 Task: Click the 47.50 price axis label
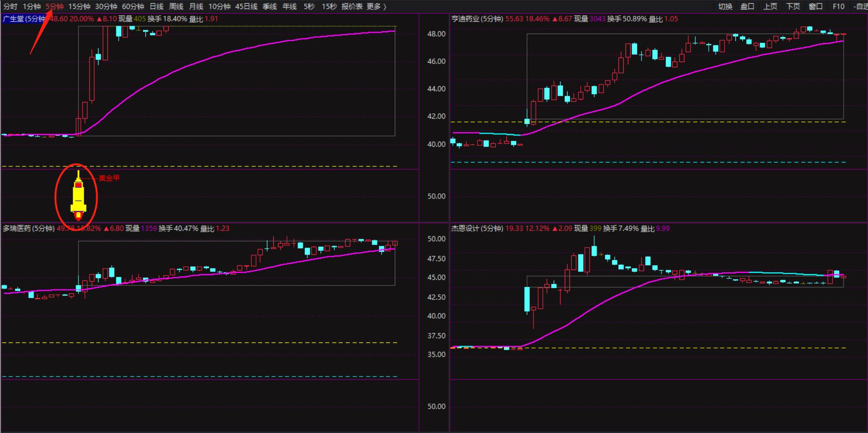point(436,259)
